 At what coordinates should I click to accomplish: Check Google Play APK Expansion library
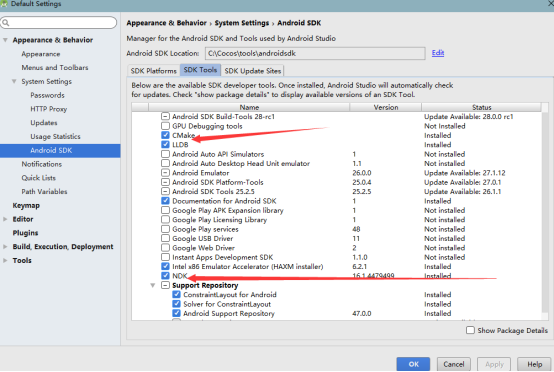[165, 210]
